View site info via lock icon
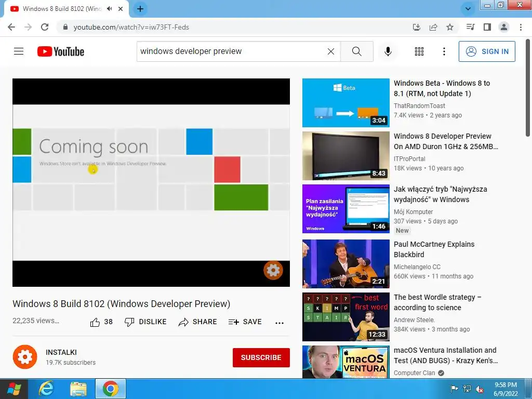The height and width of the screenshot is (399, 532). (65, 27)
